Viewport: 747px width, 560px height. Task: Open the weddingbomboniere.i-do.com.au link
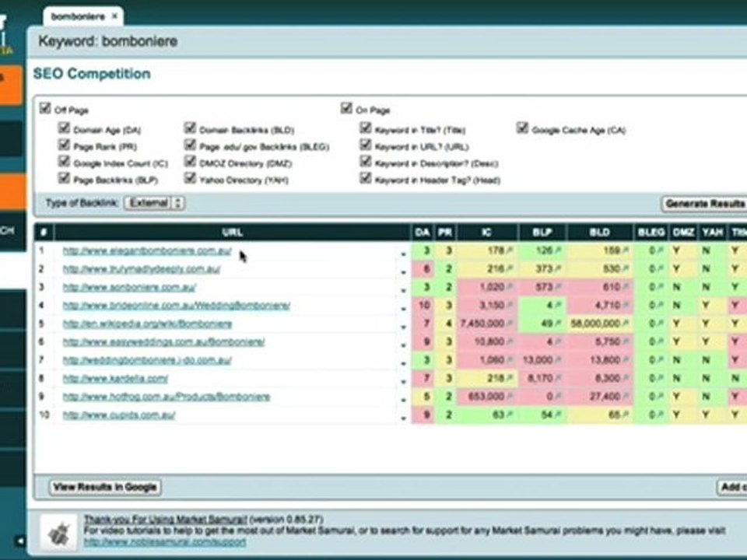(147, 360)
